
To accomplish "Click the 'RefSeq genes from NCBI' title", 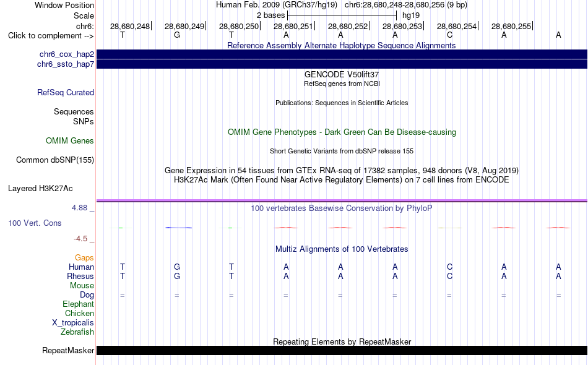I will click(x=342, y=84).
